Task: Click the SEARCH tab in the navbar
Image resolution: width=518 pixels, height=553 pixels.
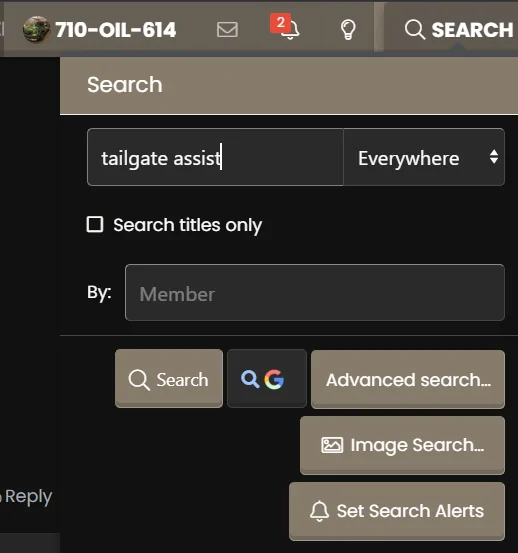Action: [459, 29]
